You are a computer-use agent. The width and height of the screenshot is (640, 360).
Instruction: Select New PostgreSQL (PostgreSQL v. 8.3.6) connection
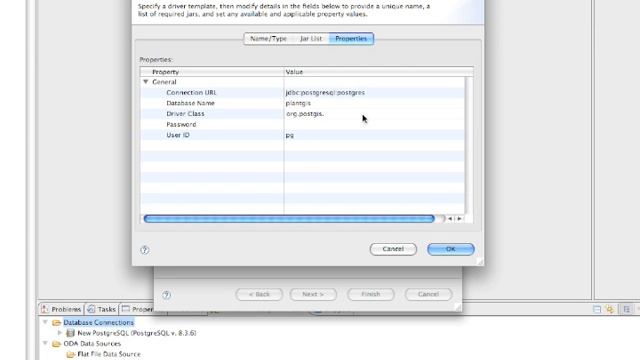coord(137,333)
